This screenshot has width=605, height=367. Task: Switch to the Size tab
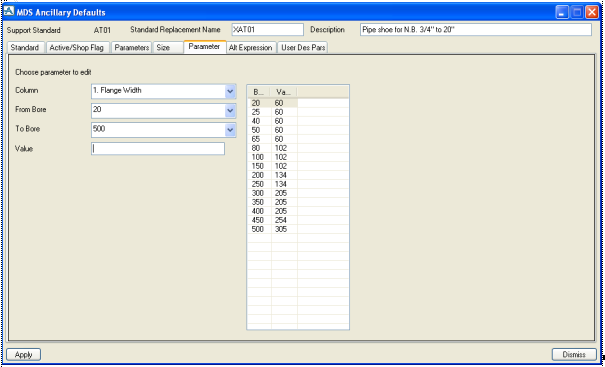(x=167, y=47)
